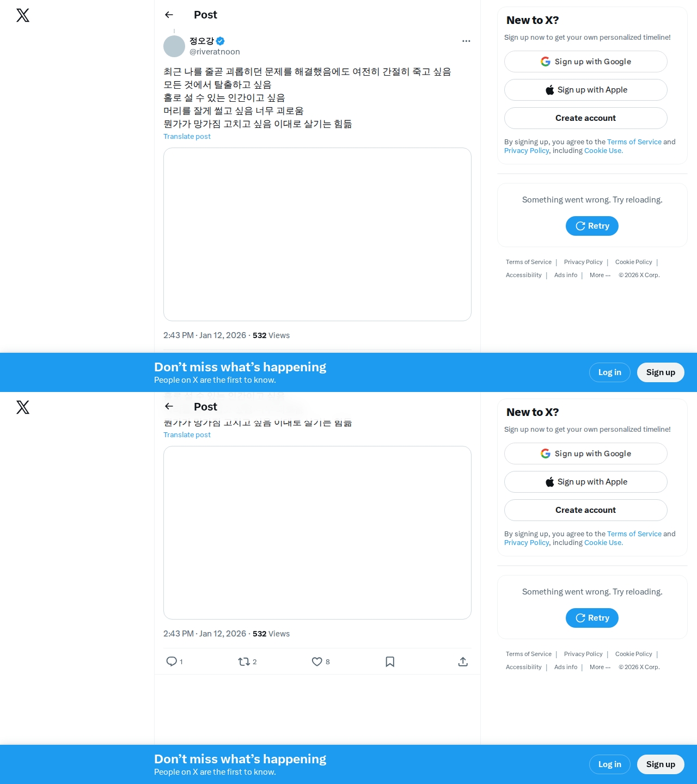This screenshot has width=697, height=784.
Task: Open the three-dot more menu on post
Action: click(466, 41)
